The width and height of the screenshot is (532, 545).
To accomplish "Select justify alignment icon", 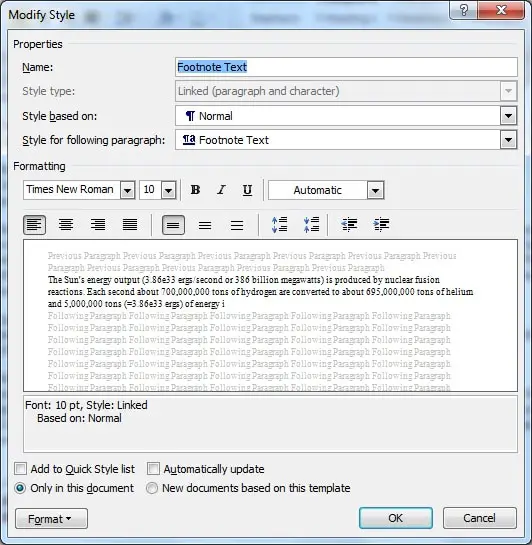I will point(130,225).
